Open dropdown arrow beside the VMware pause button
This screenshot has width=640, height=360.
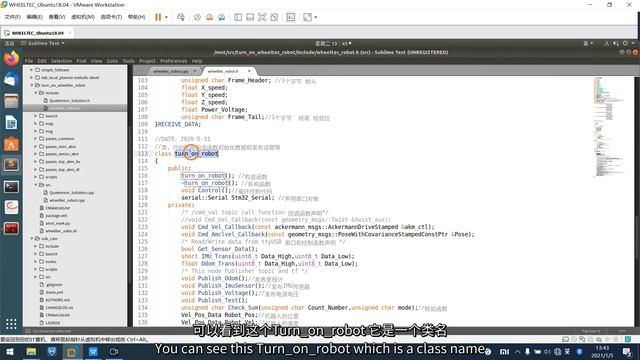point(166,17)
